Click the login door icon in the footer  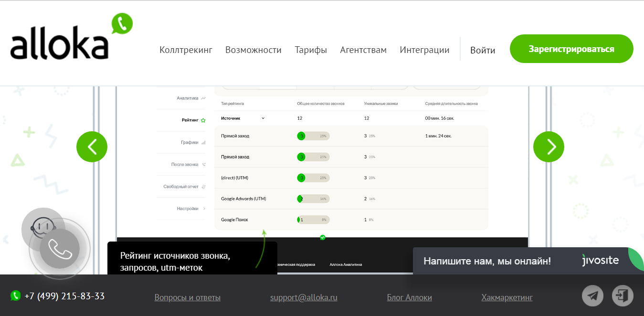pyautogui.click(x=622, y=295)
